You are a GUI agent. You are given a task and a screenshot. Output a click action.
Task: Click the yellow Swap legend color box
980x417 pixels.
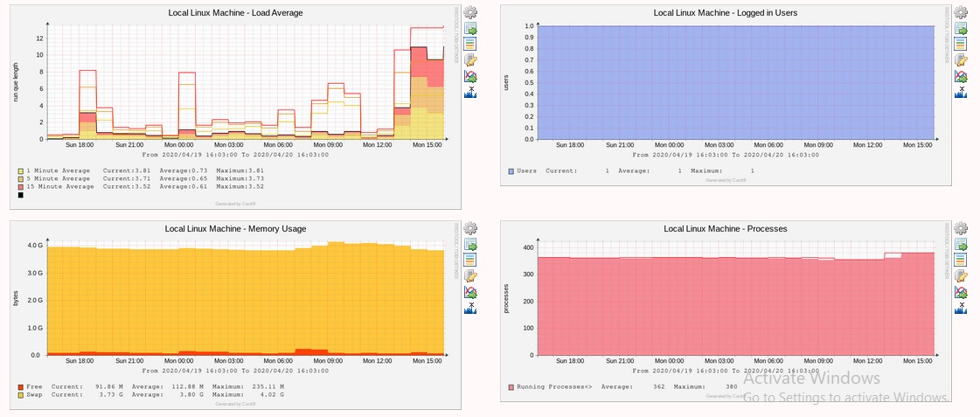pos(20,395)
